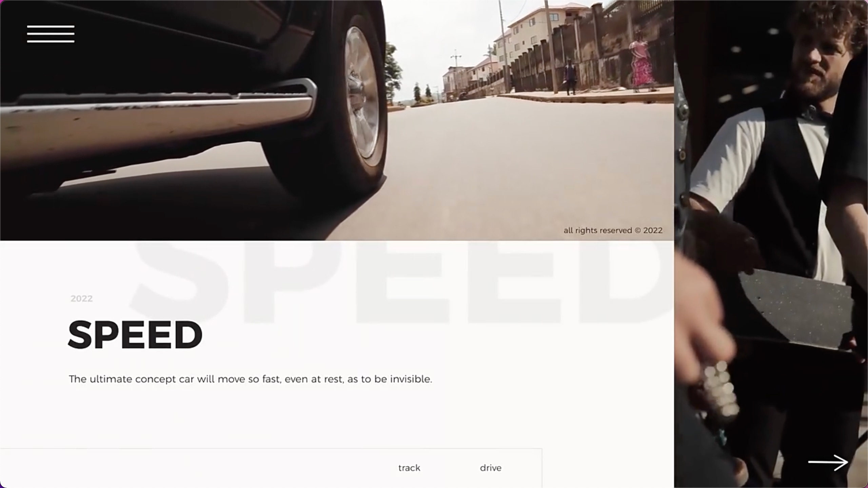The image size is (868, 488).
Task: Select the skateboarder image panel
Action: 771,244
